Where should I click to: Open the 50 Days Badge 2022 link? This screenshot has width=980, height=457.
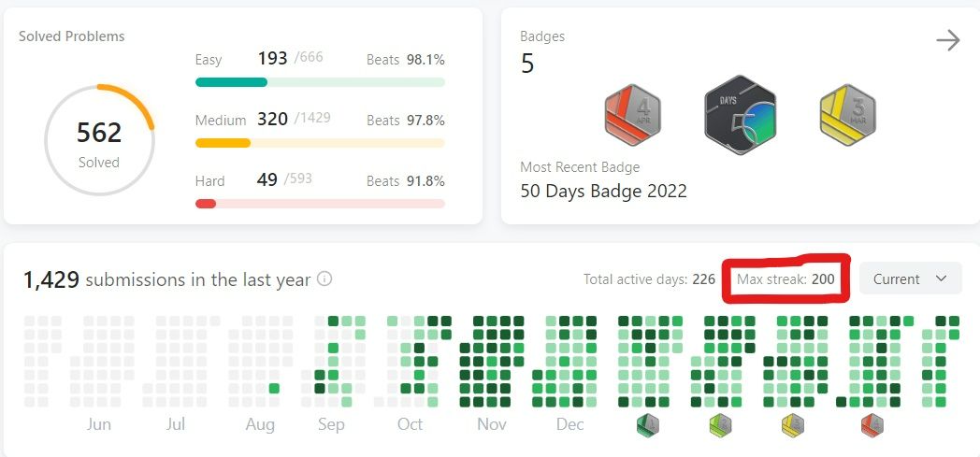603,191
